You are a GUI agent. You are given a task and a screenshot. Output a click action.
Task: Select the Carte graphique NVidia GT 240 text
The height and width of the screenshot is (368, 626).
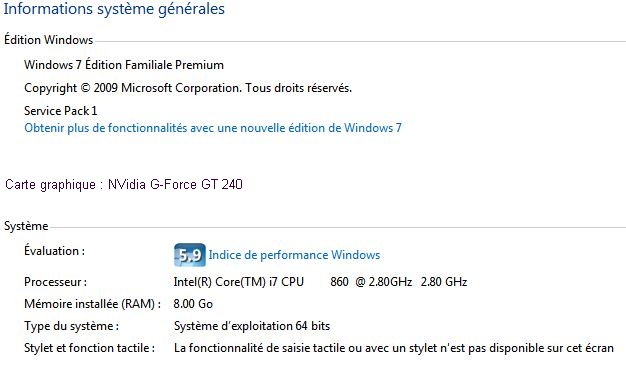click(124, 184)
